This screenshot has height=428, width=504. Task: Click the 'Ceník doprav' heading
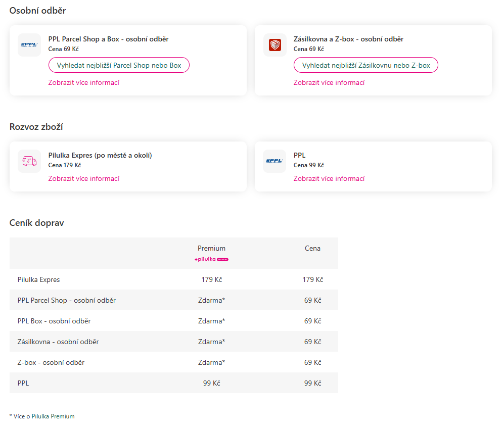pyautogui.click(x=36, y=223)
